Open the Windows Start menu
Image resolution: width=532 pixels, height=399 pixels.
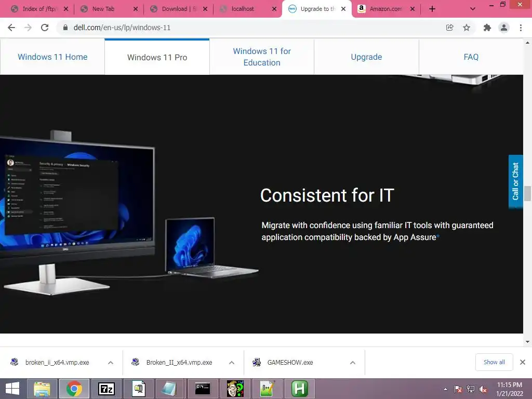click(12, 389)
